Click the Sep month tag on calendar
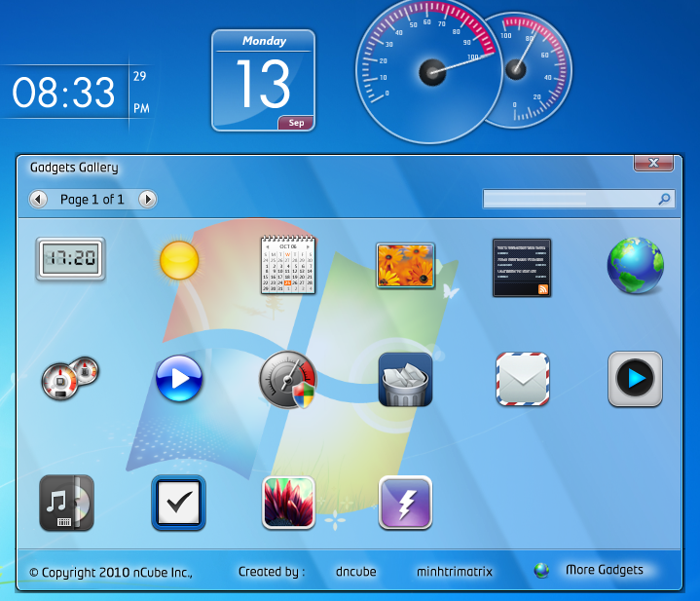This screenshot has height=601, width=700. (x=296, y=123)
